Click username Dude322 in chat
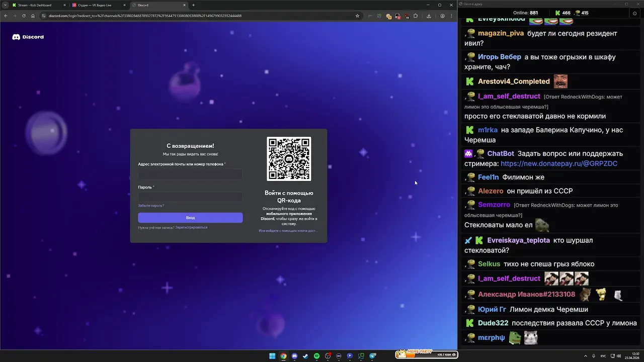 coord(493,323)
